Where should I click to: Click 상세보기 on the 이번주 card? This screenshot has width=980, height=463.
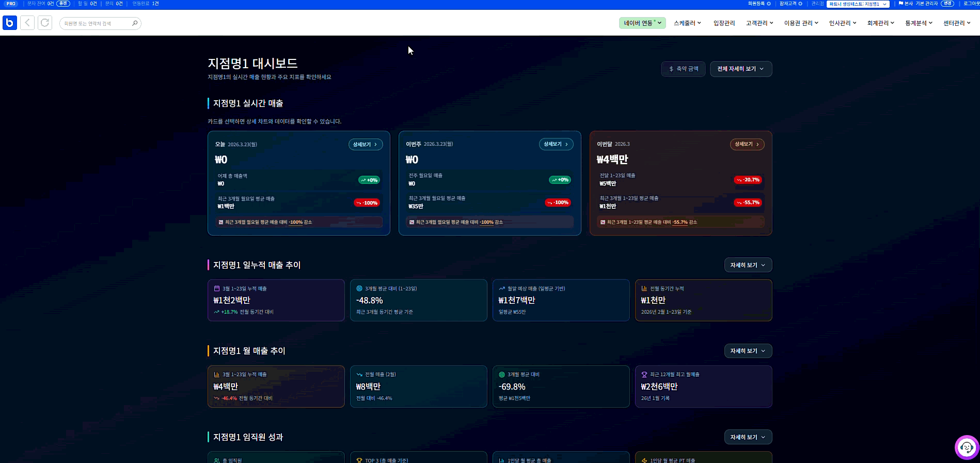click(556, 144)
